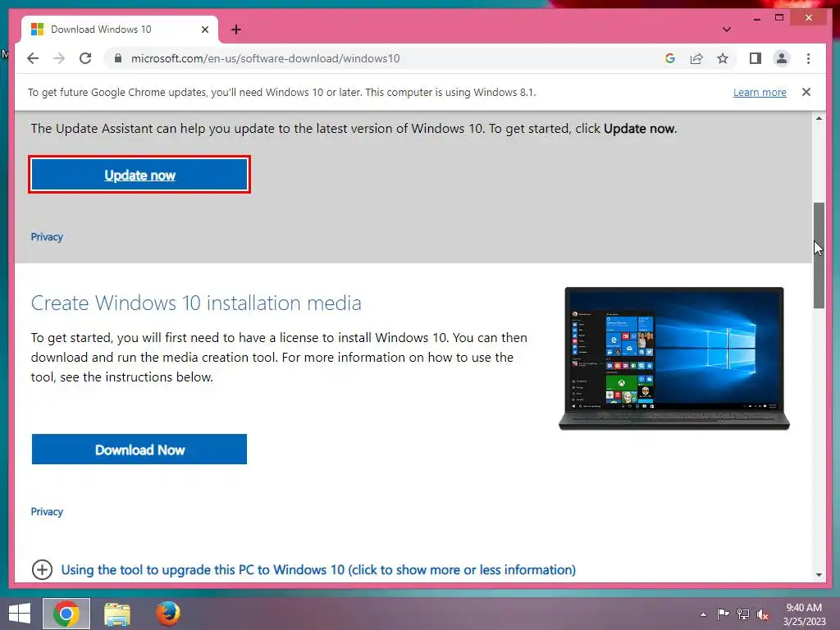840x630 pixels.
Task: Close the Download Windows 10 tab
Action: [x=204, y=30]
